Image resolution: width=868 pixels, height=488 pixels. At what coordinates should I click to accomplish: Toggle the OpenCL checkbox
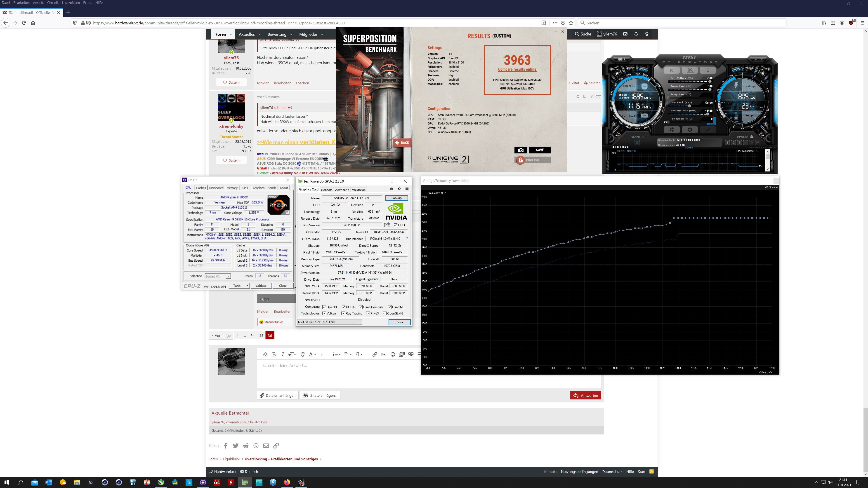pyautogui.click(x=324, y=307)
